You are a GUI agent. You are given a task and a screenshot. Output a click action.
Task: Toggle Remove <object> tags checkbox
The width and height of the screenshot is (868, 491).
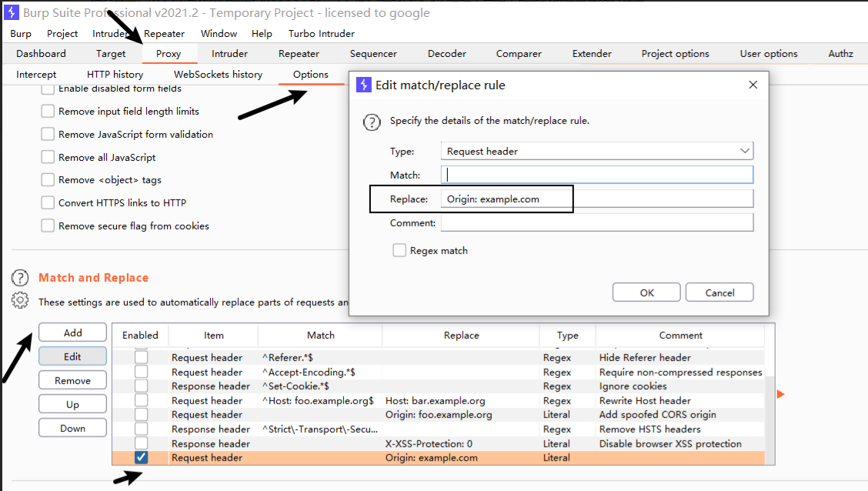coord(48,180)
